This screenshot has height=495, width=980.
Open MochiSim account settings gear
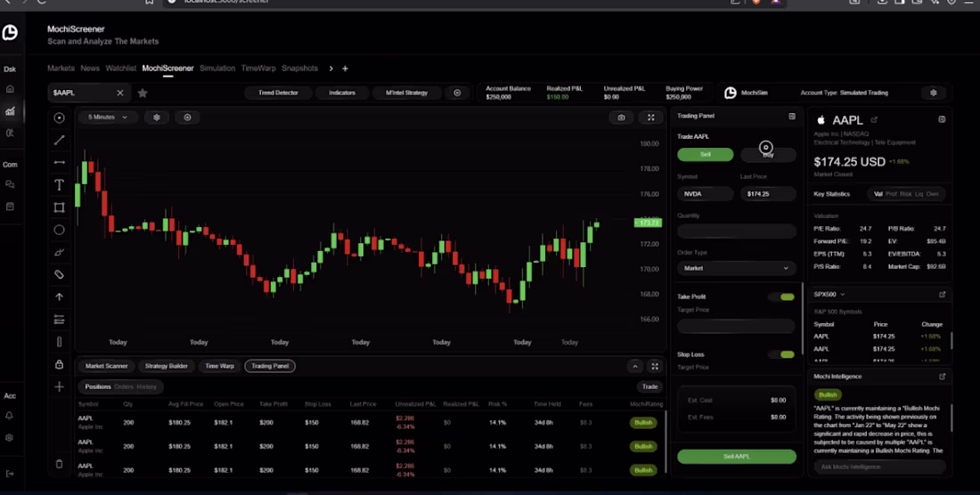click(933, 93)
